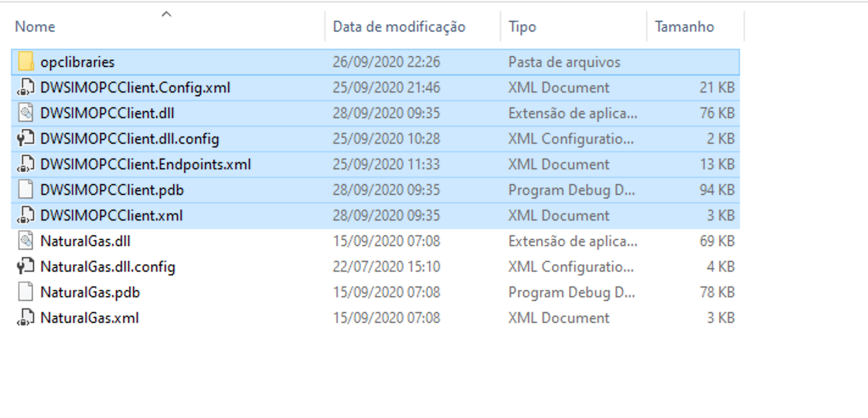This screenshot has height=418, width=868.
Task: Select the file name DWSIMOPCClient.dll.config
Action: tap(130, 139)
